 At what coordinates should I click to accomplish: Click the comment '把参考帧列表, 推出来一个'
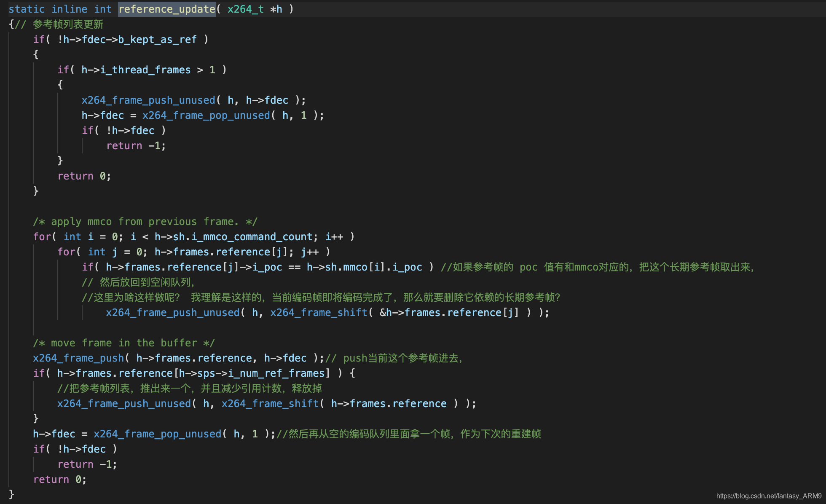(x=190, y=388)
